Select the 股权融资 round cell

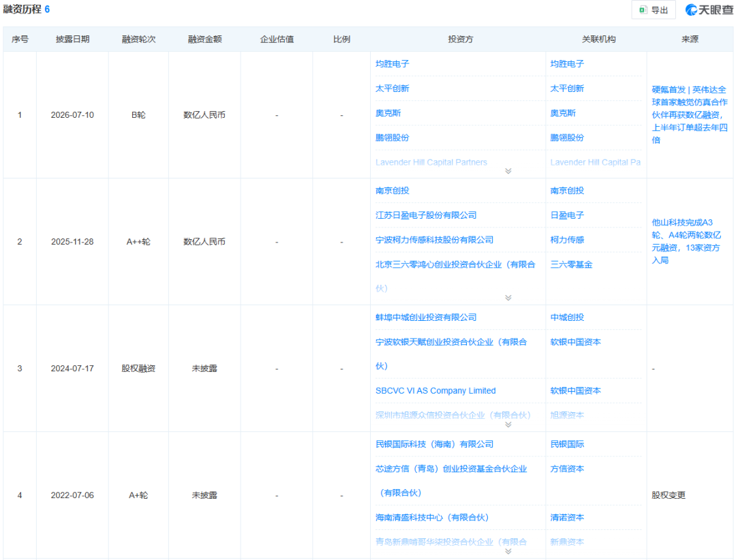(138, 369)
